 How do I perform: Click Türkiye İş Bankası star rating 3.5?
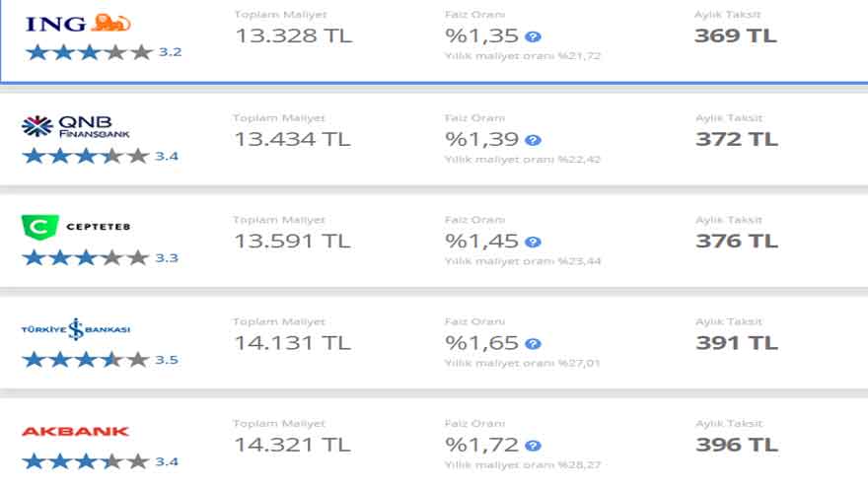point(101,360)
